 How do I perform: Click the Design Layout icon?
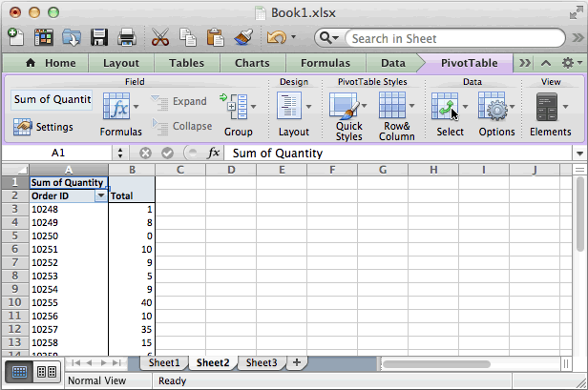(x=288, y=107)
